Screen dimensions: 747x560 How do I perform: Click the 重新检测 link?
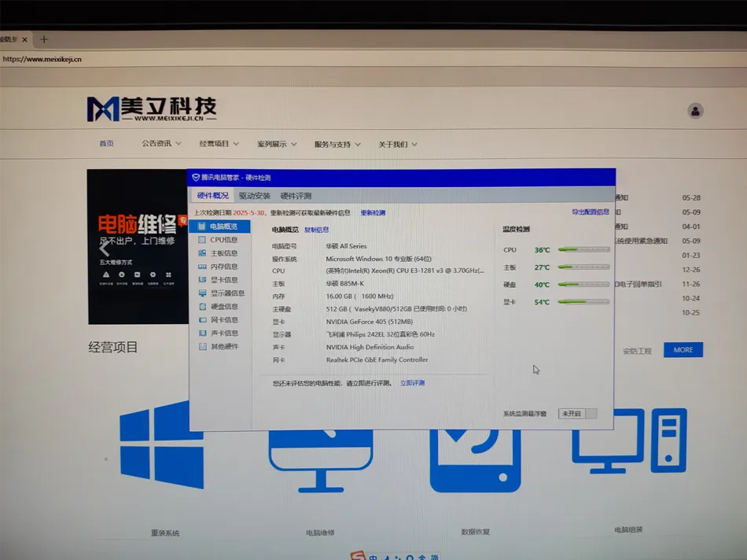pos(373,213)
